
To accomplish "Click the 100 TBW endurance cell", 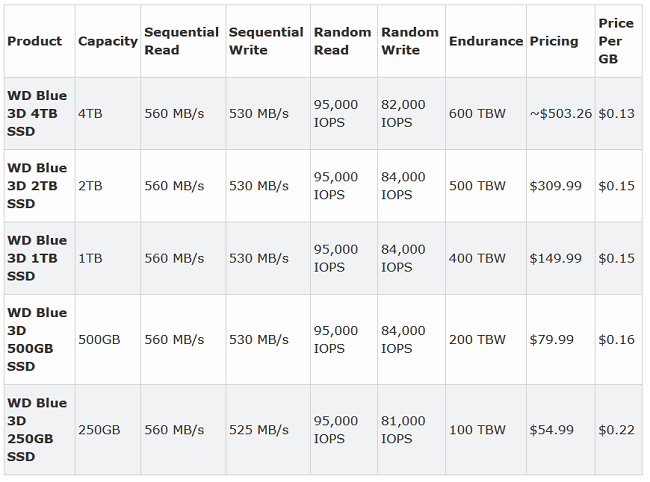I will coord(477,430).
